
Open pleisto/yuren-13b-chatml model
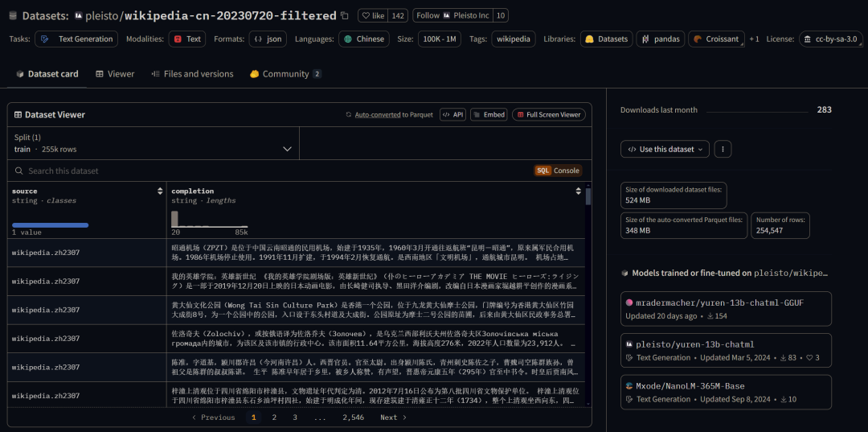(726, 351)
